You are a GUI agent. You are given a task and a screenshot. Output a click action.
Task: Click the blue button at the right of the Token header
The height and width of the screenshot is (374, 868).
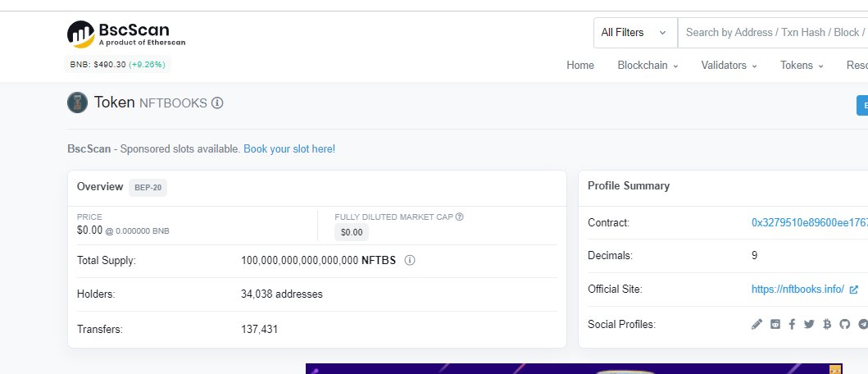pyautogui.click(x=862, y=105)
